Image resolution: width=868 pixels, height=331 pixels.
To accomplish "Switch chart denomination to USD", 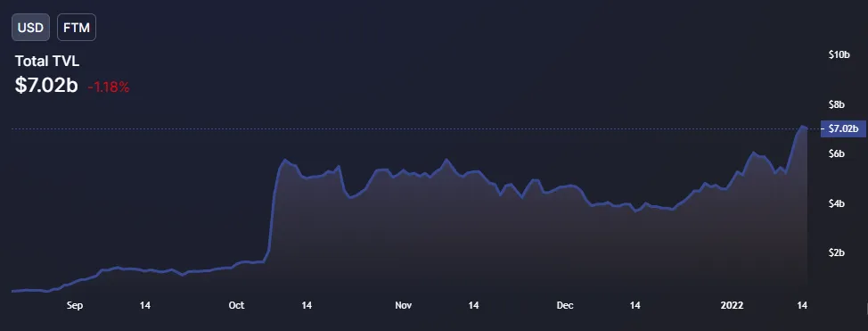I will coord(31,27).
